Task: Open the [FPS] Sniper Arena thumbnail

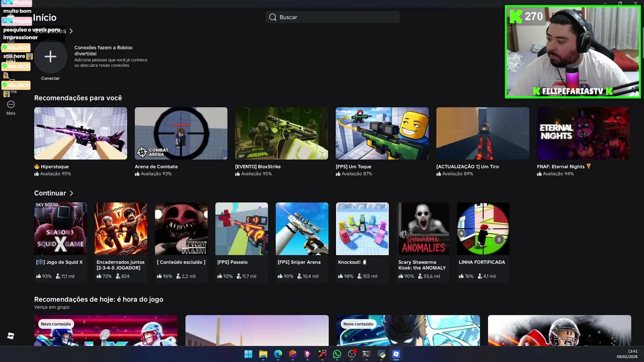Action: 302,229
